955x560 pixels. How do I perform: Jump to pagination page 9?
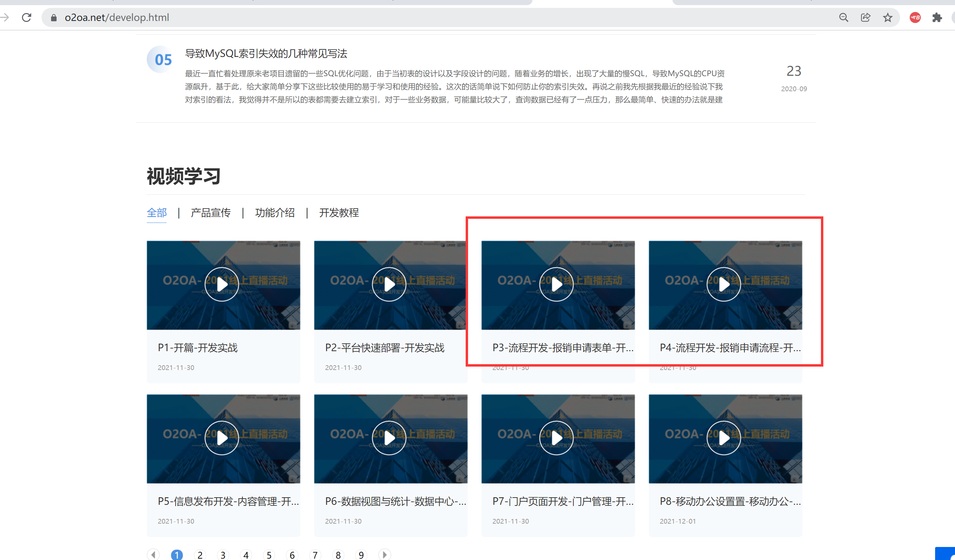pos(361,555)
